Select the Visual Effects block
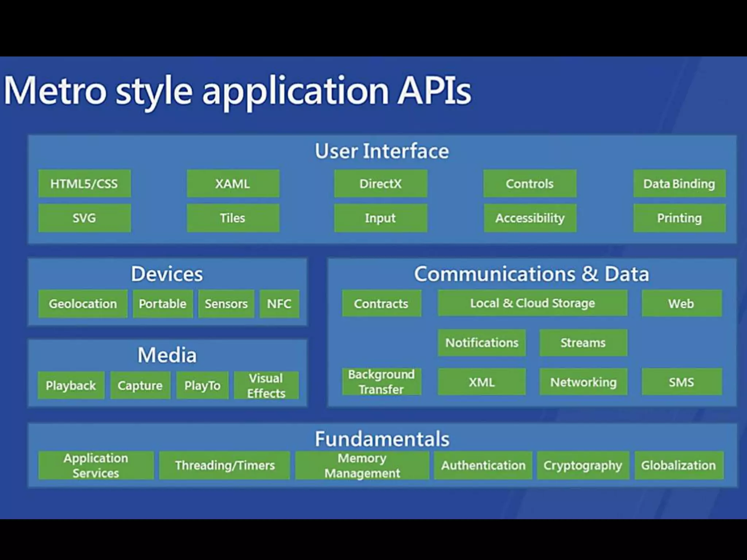Viewport: 747px width, 560px height. click(x=266, y=385)
